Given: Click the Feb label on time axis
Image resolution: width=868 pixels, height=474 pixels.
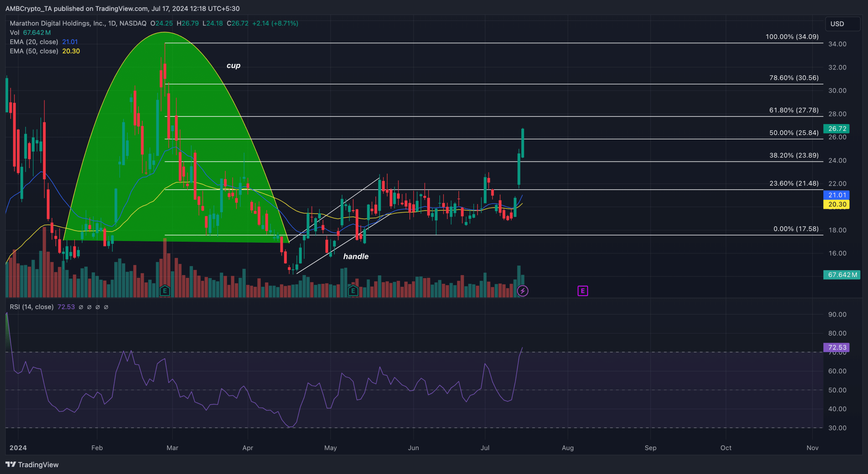Looking at the screenshot, I should (97, 448).
